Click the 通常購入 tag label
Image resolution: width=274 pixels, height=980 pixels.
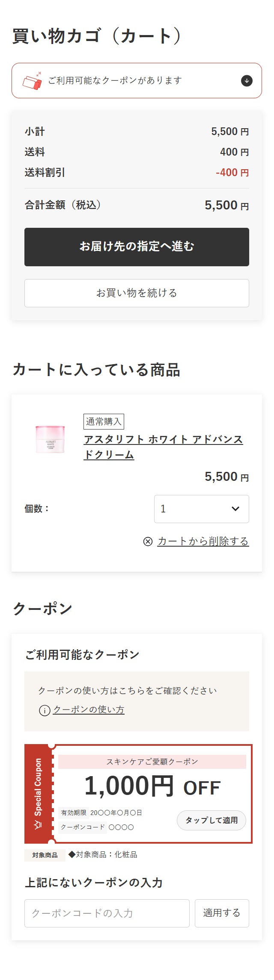(104, 421)
